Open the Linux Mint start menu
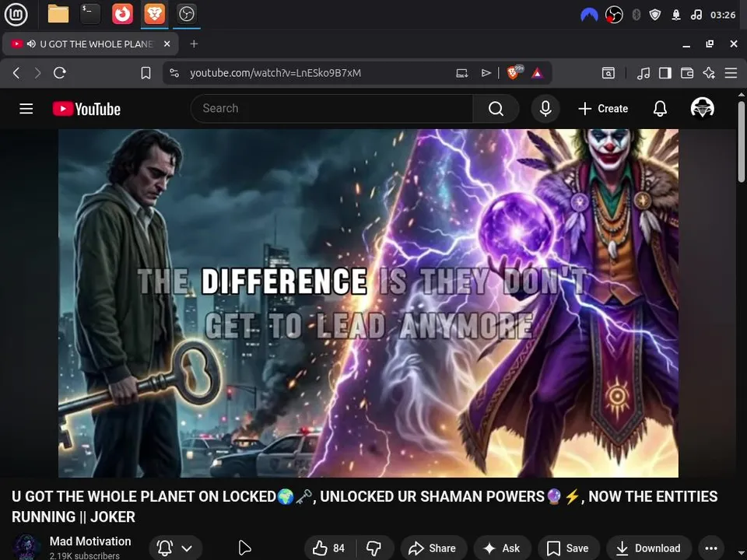Image resolution: width=747 pixels, height=560 pixels. pyautogui.click(x=16, y=14)
